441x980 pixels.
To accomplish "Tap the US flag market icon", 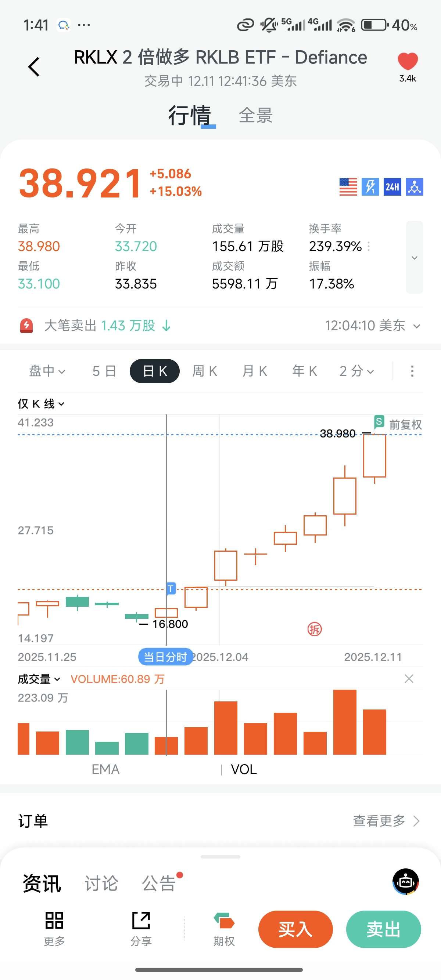I will pos(348,187).
